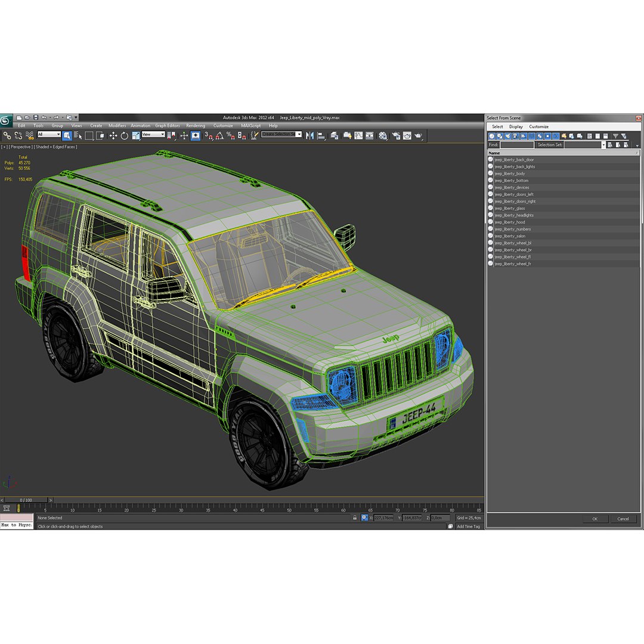
Task: Open the Modifiers menu
Action: click(117, 126)
